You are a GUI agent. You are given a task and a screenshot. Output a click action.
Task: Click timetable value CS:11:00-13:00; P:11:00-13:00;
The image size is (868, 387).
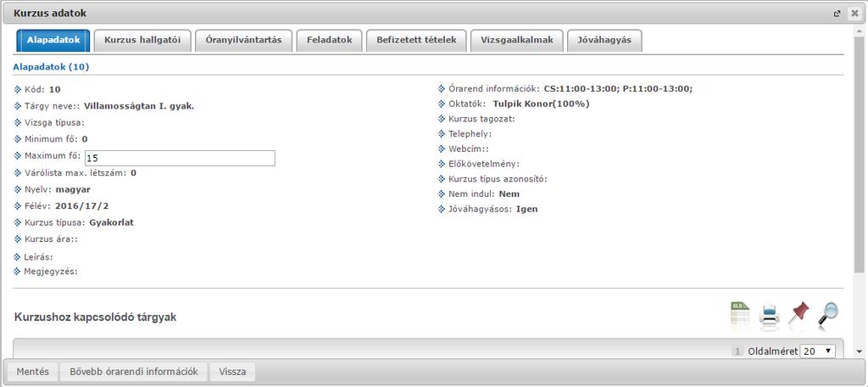point(618,89)
